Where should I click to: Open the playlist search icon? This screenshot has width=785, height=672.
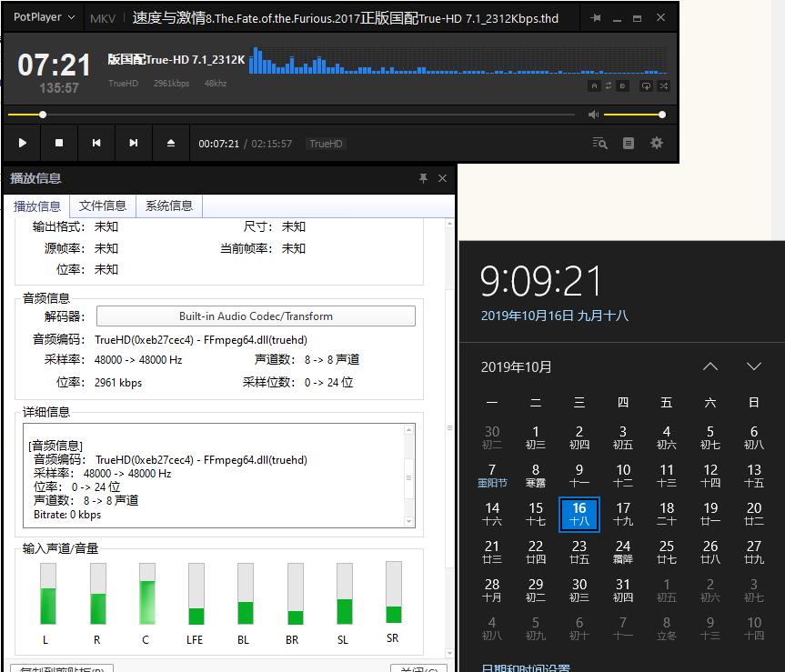[599, 144]
